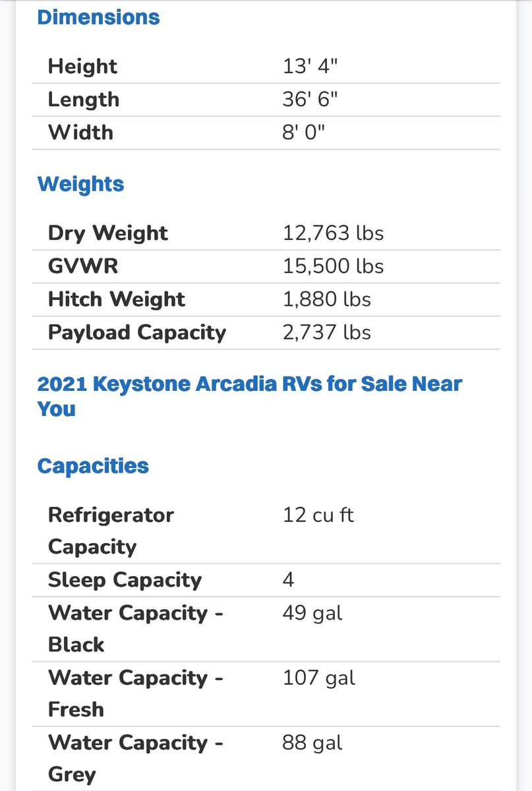Click the Capacities section heading

(93, 466)
